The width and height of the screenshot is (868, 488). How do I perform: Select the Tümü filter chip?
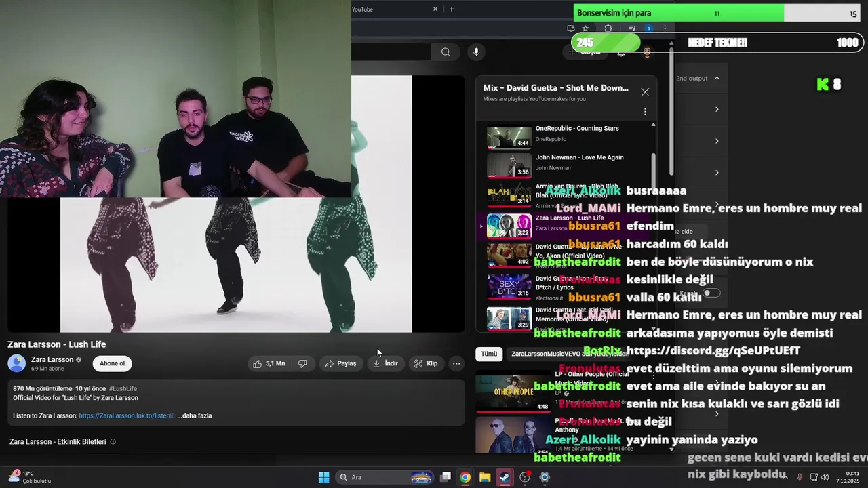(489, 354)
